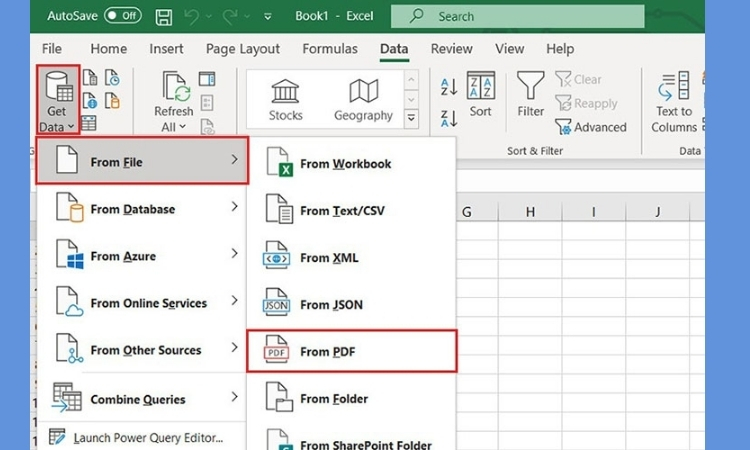The image size is (750, 450).
Task: Open the Help tab
Action: pos(560,49)
